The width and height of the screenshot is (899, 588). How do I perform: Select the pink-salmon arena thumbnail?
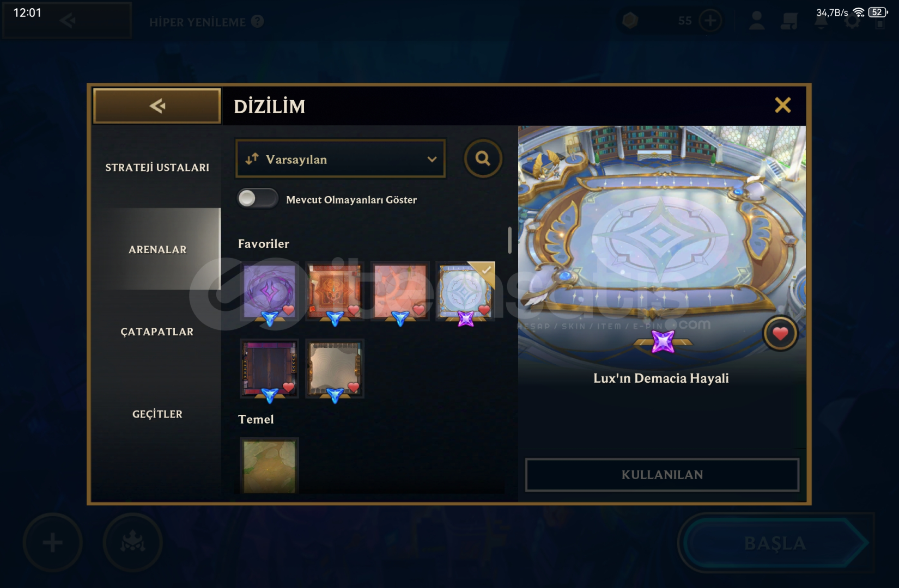tap(400, 291)
